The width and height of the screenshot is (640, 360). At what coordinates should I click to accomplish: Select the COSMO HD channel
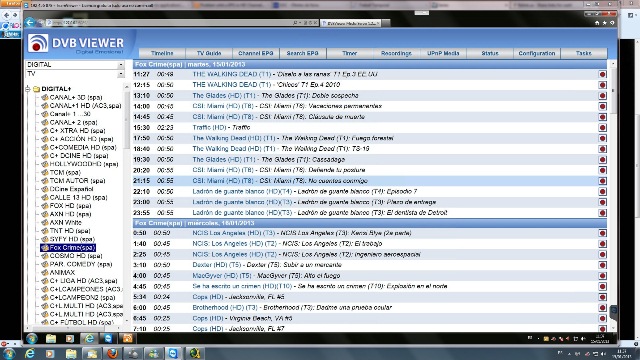coord(76,256)
